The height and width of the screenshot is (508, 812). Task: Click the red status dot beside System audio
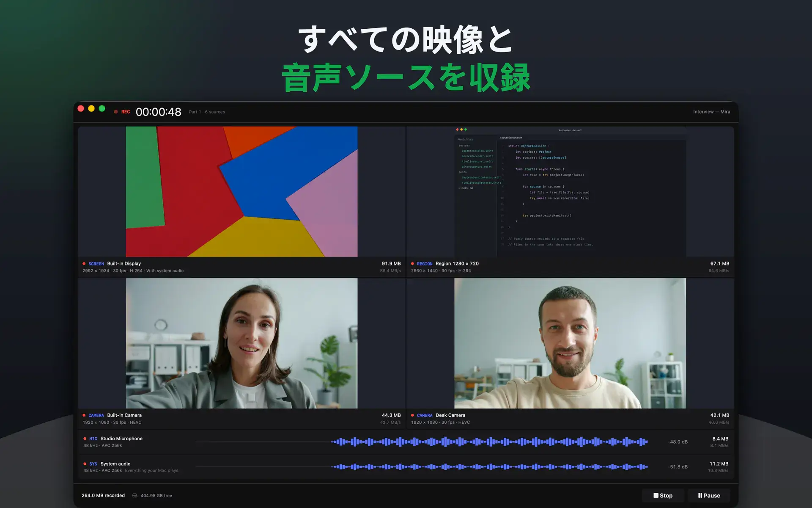click(x=85, y=464)
